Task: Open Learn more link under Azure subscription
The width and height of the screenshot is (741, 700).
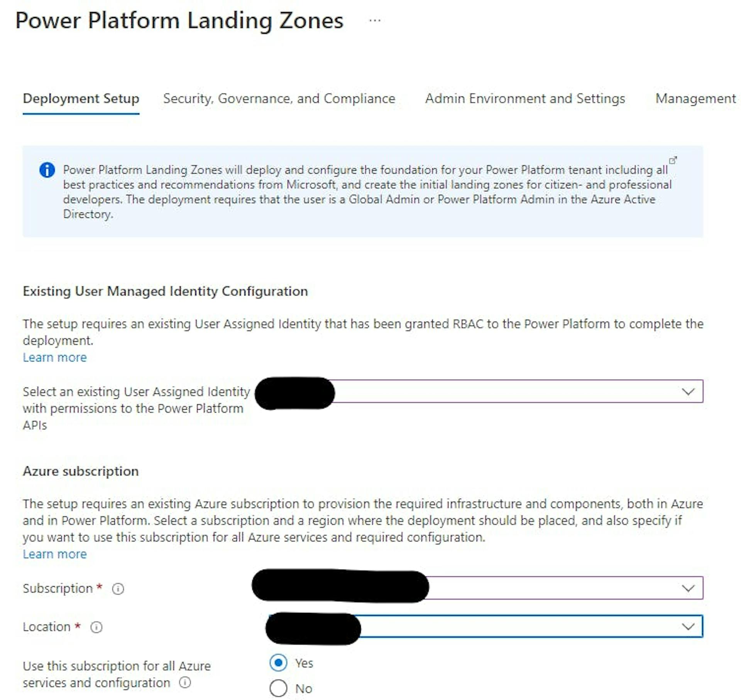Action: tap(55, 554)
